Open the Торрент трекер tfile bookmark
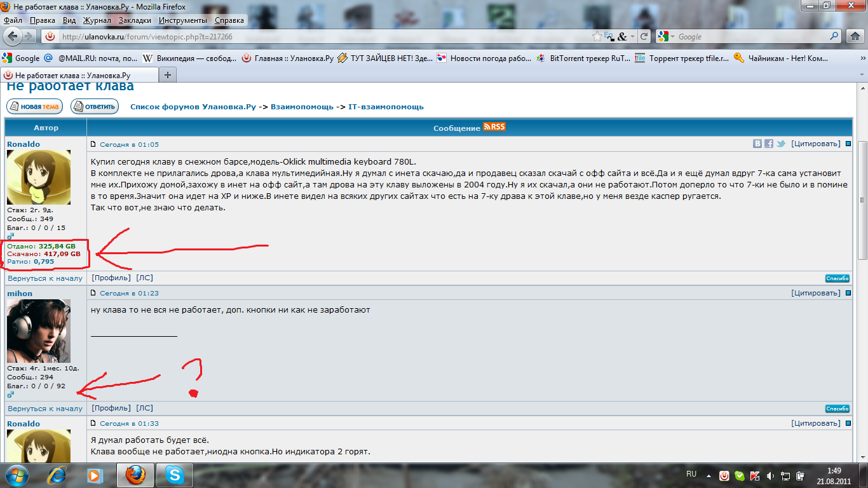The width and height of the screenshot is (868, 488). pyautogui.click(x=682, y=58)
